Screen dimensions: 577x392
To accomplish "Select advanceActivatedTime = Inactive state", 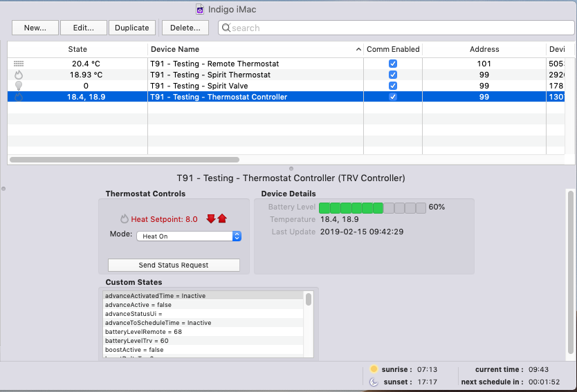I will [x=203, y=296].
